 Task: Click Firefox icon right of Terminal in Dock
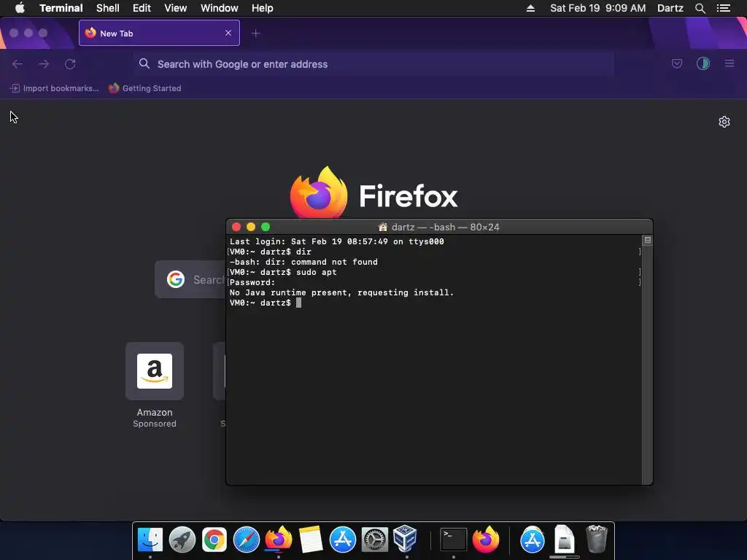tap(485, 539)
